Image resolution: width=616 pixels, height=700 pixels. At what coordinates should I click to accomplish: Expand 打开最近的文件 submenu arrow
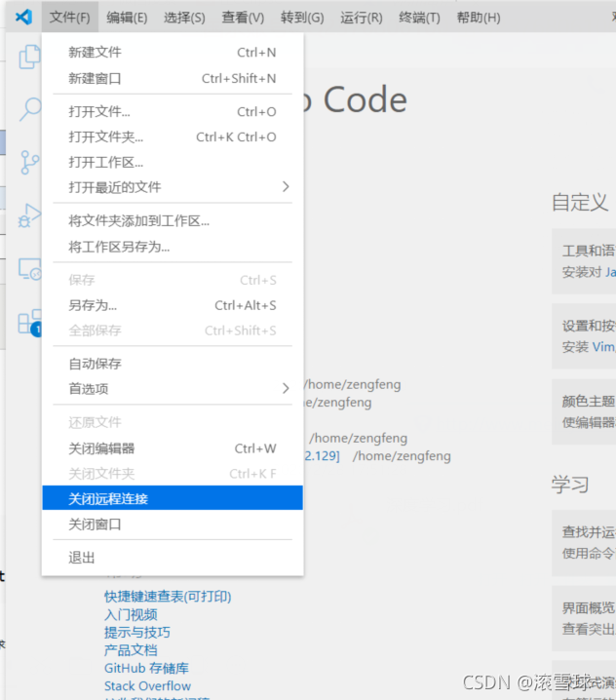coord(286,186)
